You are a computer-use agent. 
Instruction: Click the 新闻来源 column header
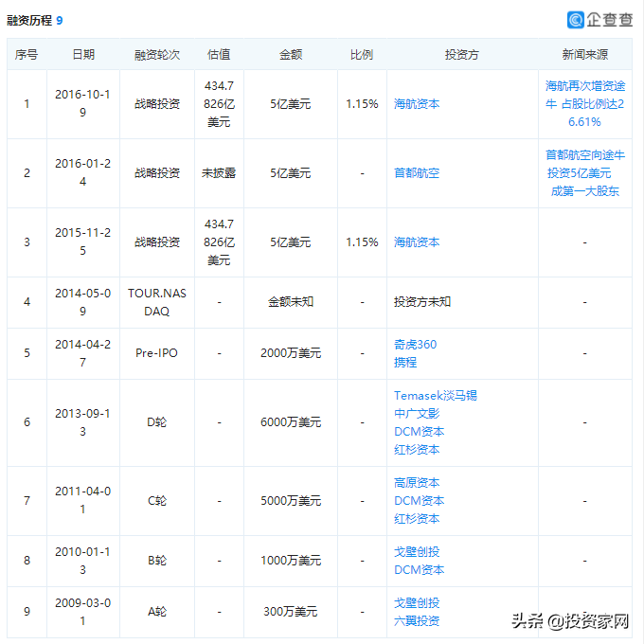click(585, 55)
